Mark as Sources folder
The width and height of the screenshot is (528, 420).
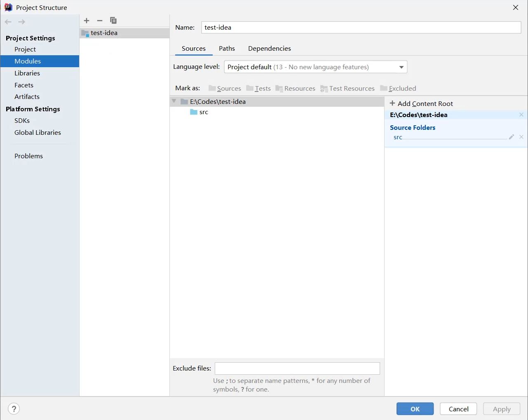(x=225, y=88)
